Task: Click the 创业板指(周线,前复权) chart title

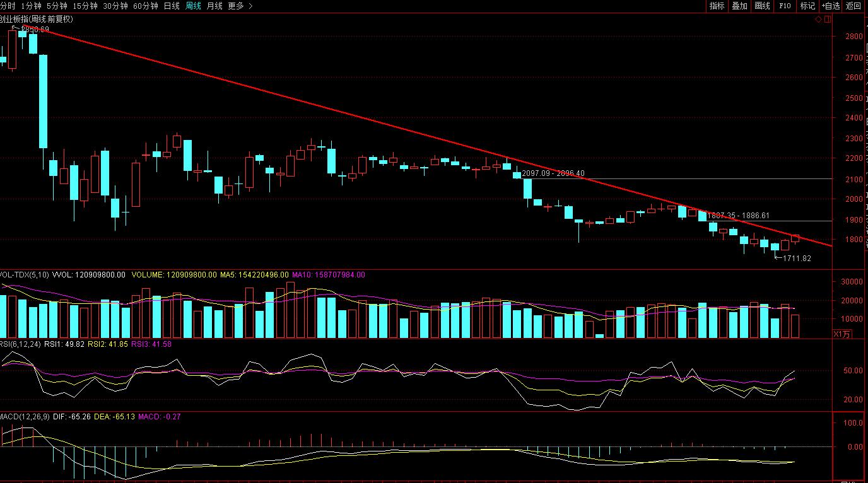Action: 37,20
